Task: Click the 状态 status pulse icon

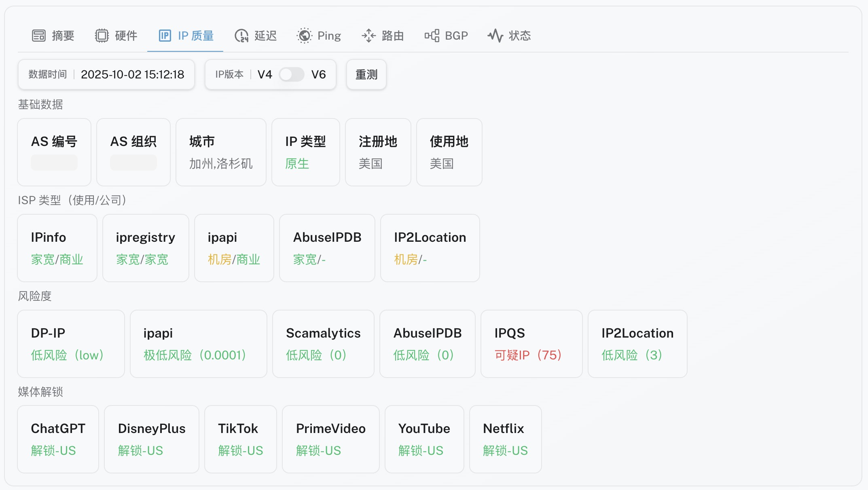Action: coord(495,36)
